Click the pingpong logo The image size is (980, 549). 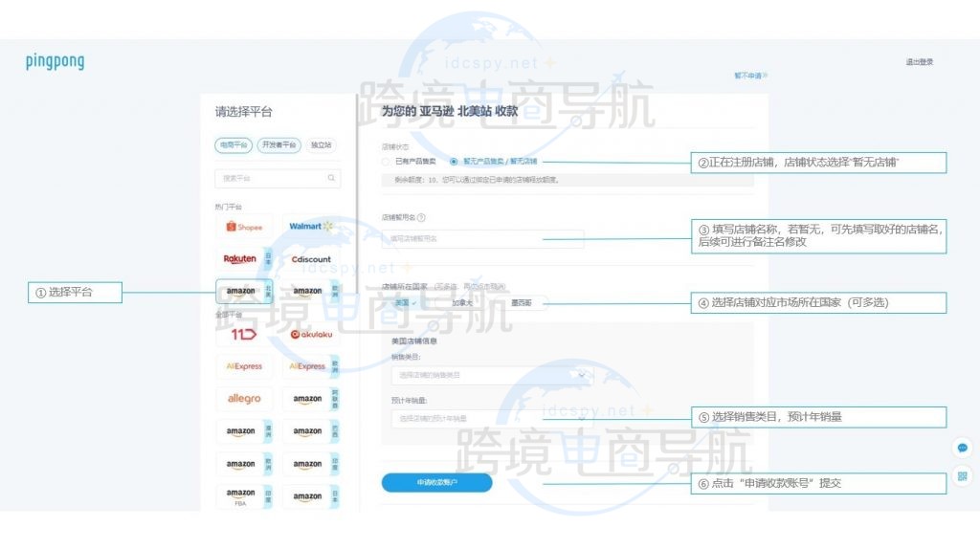click(55, 62)
